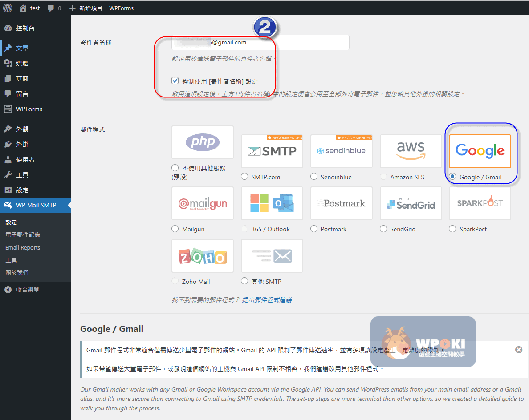Select the SparkPost radio button
The width and height of the screenshot is (529, 420).
point(452,229)
